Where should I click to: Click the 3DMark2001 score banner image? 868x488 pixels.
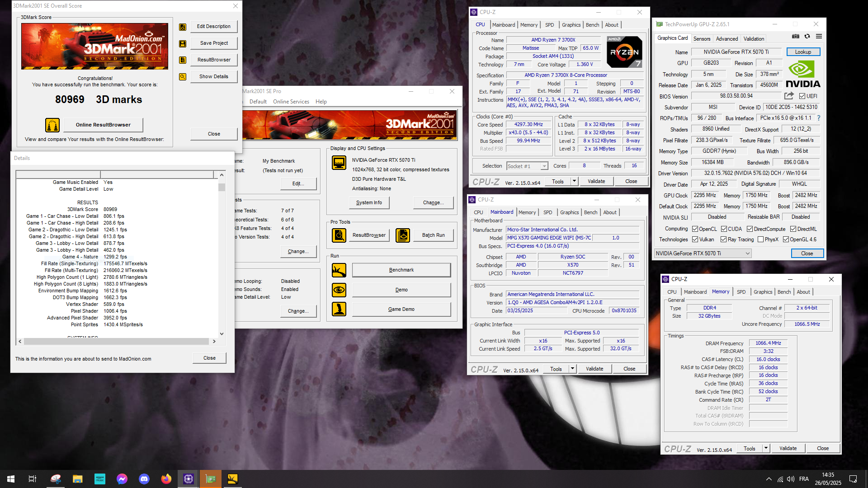click(x=94, y=46)
